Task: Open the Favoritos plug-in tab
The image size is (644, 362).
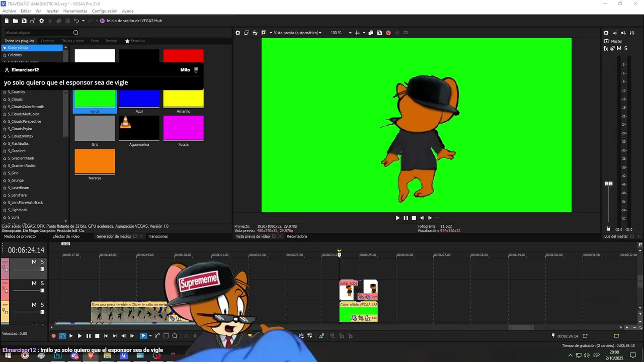Action: click(x=135, y=41)
